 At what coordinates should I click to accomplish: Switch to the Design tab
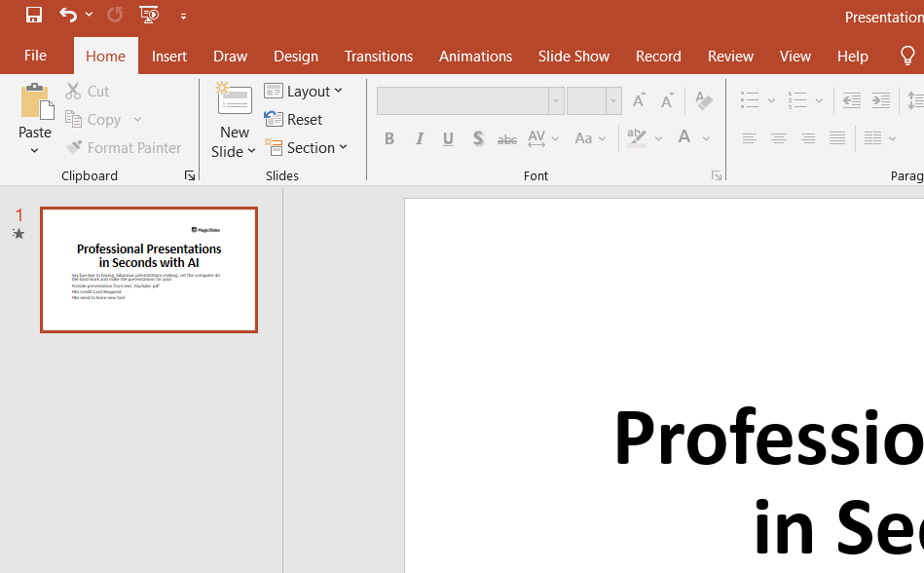[295, 56]
